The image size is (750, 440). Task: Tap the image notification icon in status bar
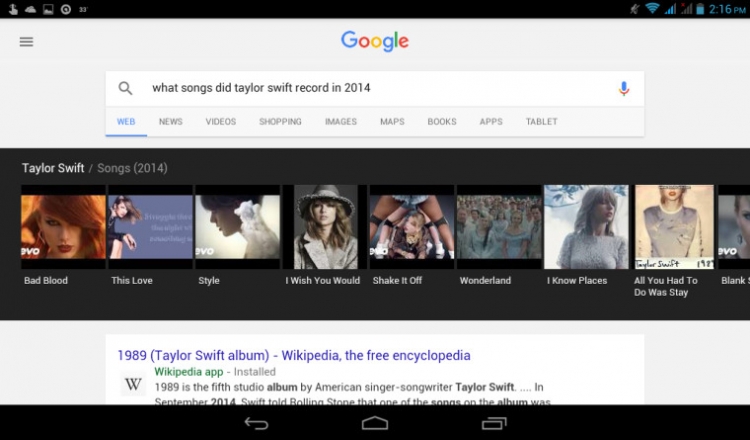tap(48, 9)
